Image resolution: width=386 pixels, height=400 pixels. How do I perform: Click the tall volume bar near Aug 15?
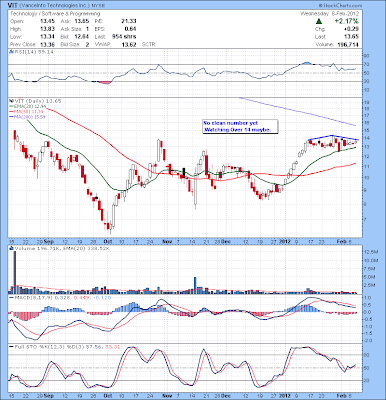tap(15, 272)
